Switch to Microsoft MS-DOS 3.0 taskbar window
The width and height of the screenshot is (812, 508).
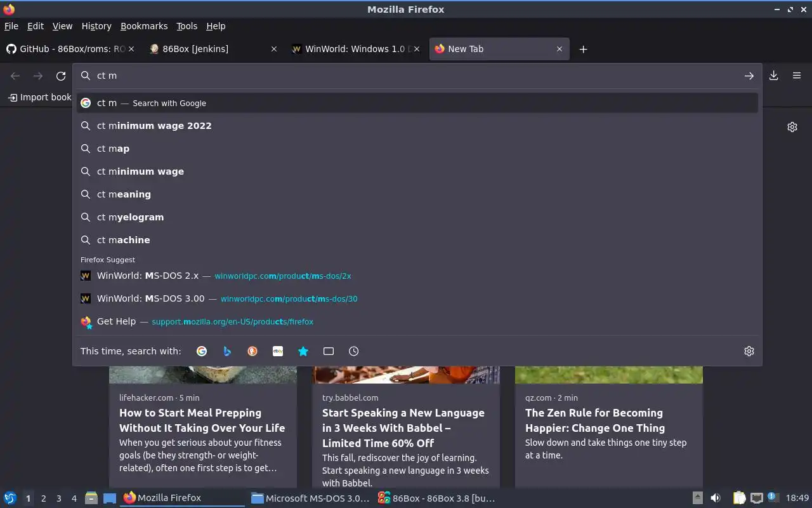point(310,498)
